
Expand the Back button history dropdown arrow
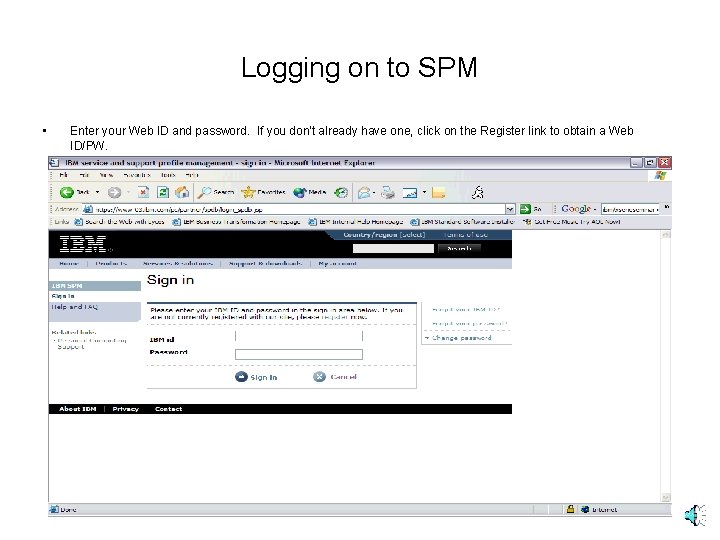tap(97, 192)
